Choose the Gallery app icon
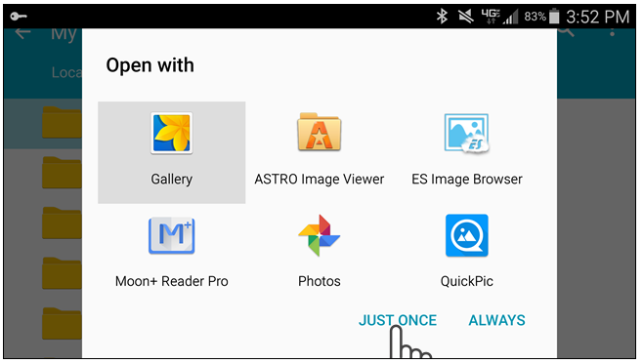 [x=171, y=133]
